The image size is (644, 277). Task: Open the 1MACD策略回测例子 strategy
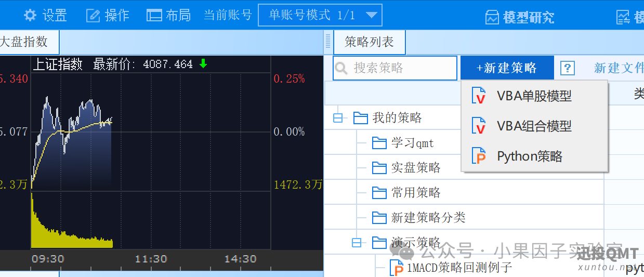[x=459, y=268]
